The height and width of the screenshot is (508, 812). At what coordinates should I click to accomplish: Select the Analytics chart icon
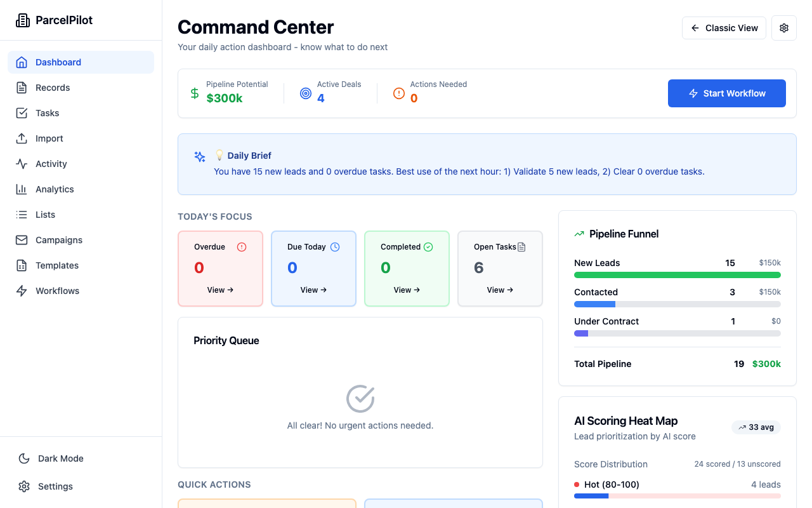tap(23, 189)
